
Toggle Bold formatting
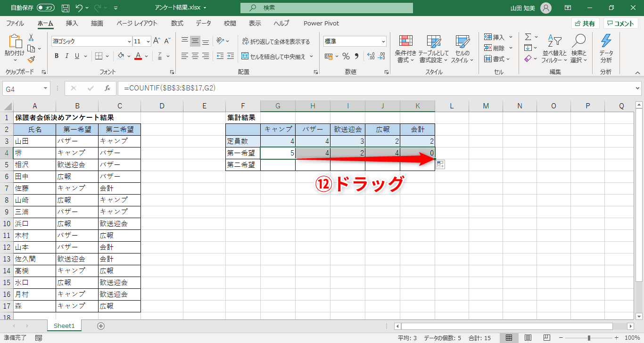coord(57,56)
